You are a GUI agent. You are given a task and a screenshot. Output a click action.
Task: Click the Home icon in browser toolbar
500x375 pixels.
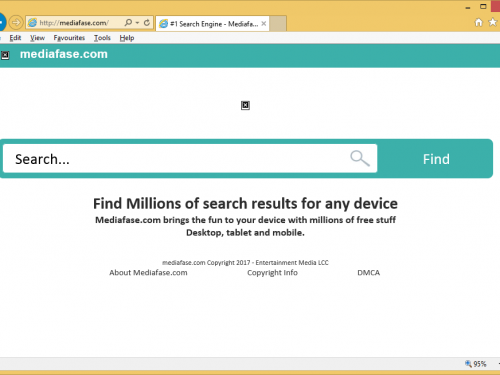coord(478,22)
